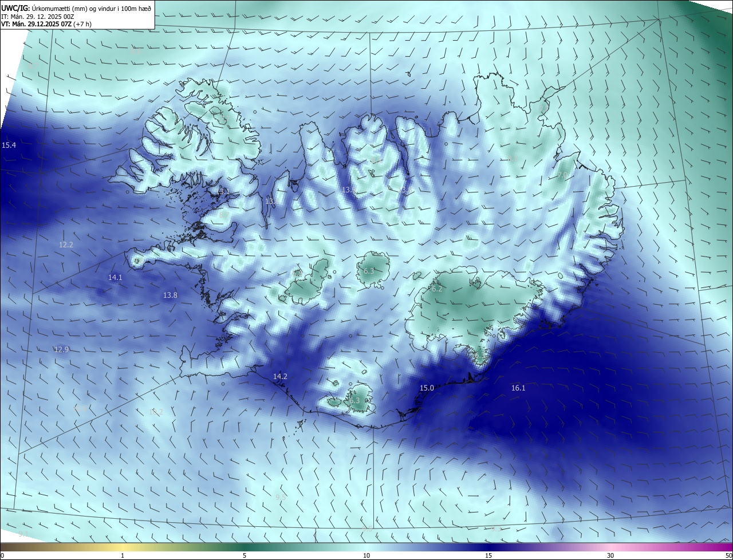This screenshot has width=733, height=560.
Task: Click the color scale tick labeled 0
Action: pos(2,555)
